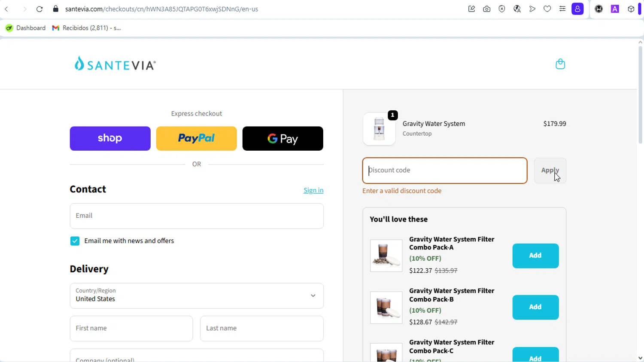The width and height of the screenshot is (644, 362).
Task: Go back using the browser back arrow
Action: click(7, 9)
